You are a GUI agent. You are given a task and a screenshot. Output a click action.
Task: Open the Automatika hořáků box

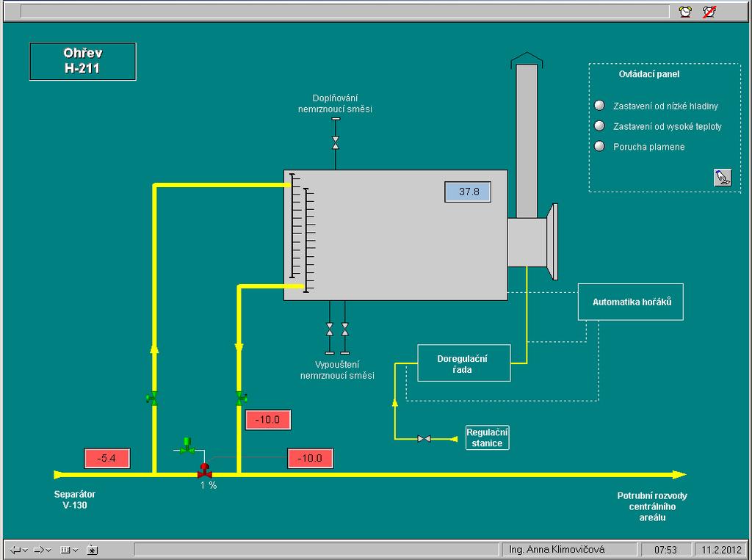pyautogui.click(x=631, y=302)
